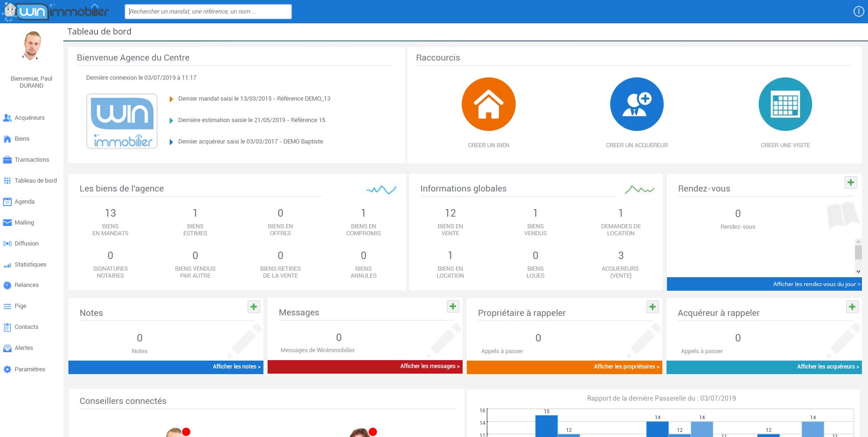Click Afficher les notes button
This screenshot has height=437, width=868.
(x=166, y=367)
